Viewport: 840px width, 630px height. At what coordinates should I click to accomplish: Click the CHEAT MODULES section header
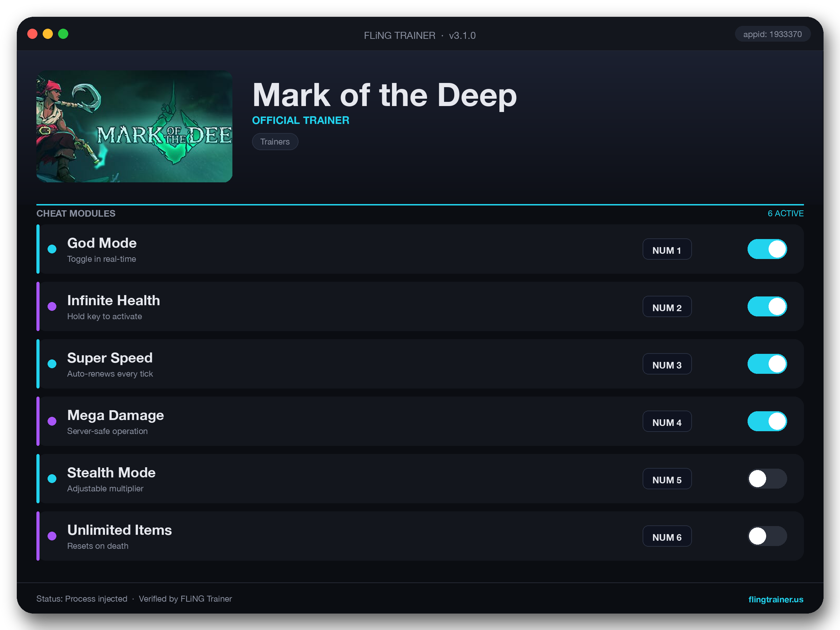click(x=76, y=213)
